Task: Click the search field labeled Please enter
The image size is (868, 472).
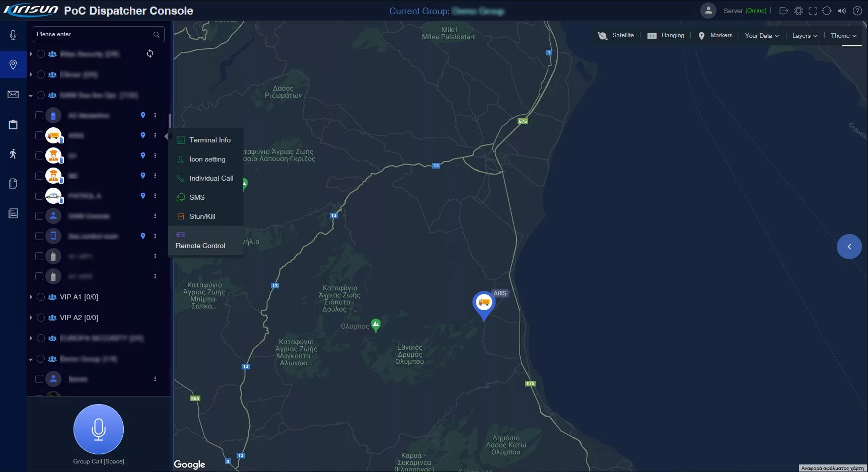Action: tap(99, 34)
